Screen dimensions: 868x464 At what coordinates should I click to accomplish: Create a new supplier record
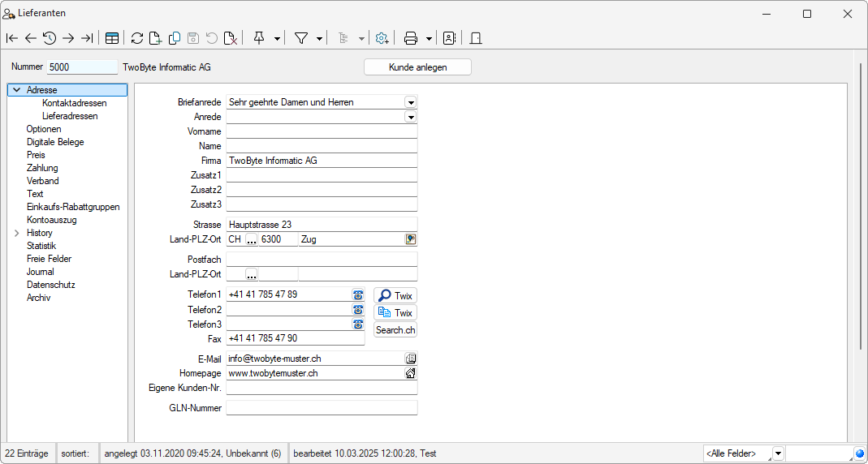(156, 38)
